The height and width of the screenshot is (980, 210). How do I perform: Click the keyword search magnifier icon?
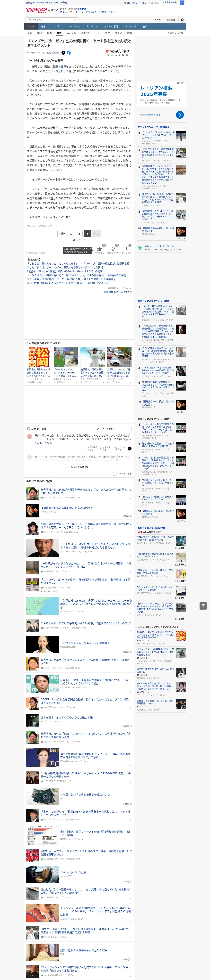75,20
